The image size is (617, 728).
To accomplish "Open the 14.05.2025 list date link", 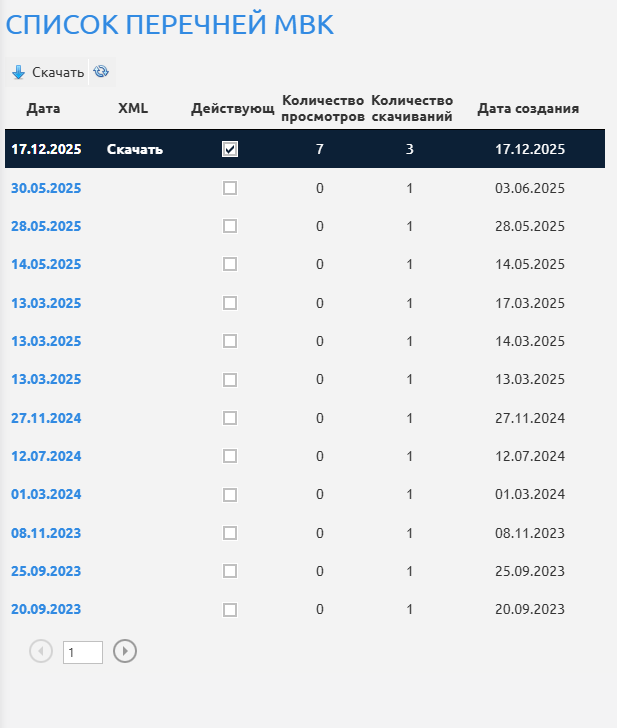I will (x=46, y=264).
